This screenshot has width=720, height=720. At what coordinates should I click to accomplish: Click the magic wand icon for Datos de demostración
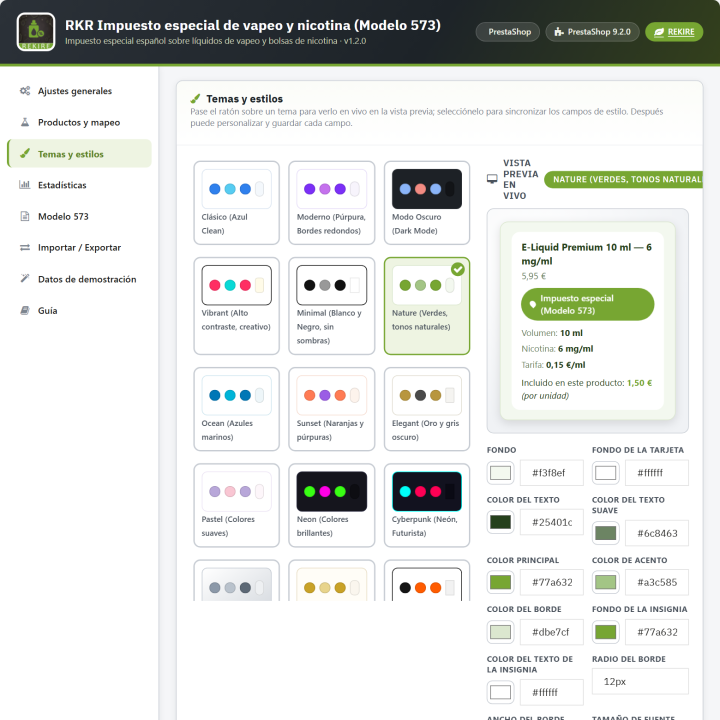pyautogui.click(x=25, y=279)
